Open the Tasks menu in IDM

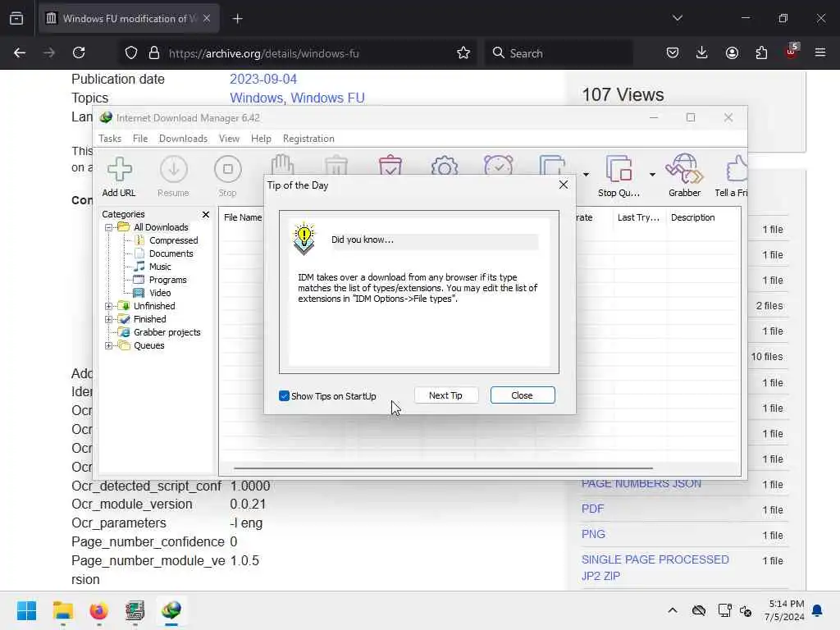coord(110,138)
